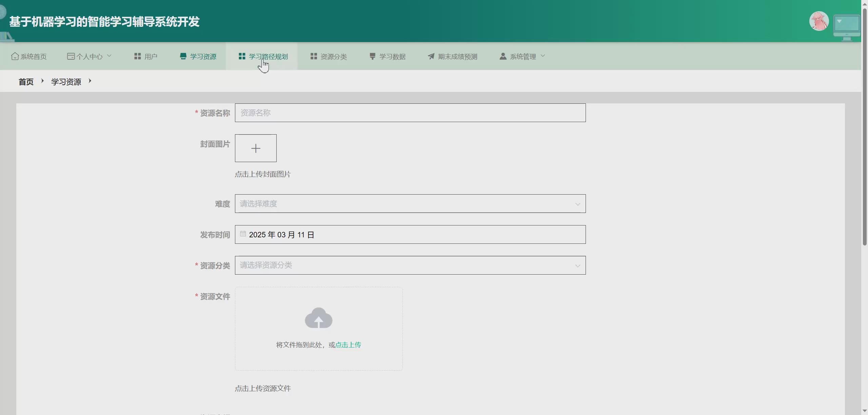Expand the 系统管理 dropdown arrow
868x415 pixels.
[x=543, y=56]
